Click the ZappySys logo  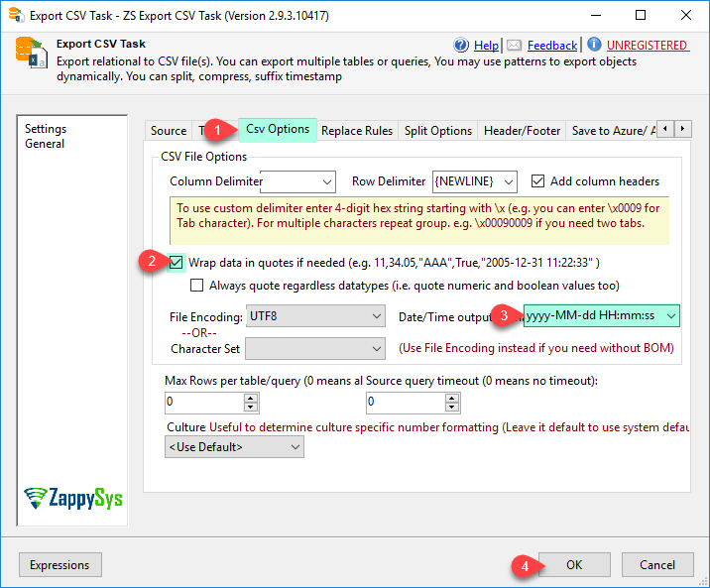coord(73,498)
